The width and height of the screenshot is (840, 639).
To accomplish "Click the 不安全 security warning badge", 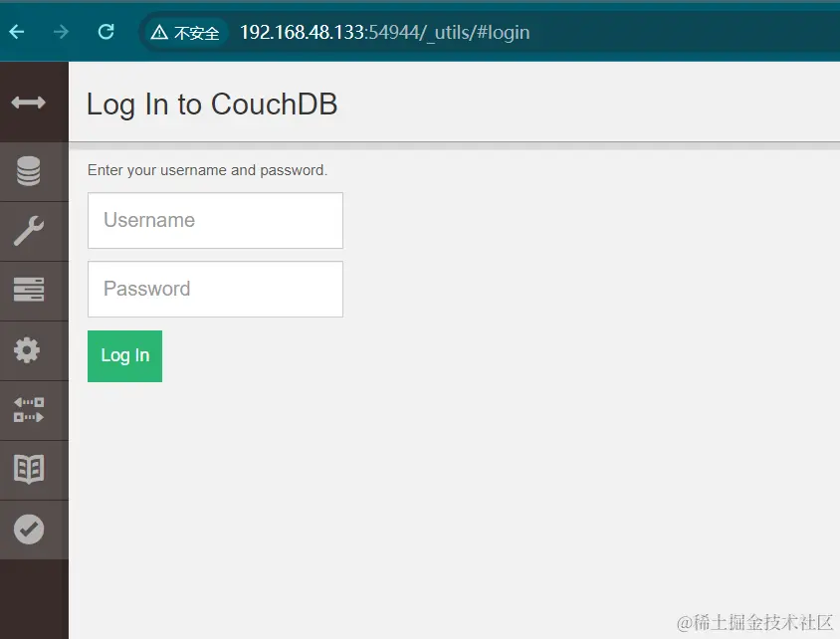I will click(185, 33).
